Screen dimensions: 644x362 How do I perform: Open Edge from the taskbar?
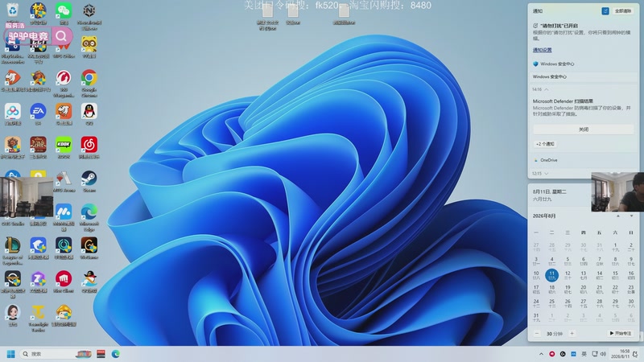(x=116, y=354)
